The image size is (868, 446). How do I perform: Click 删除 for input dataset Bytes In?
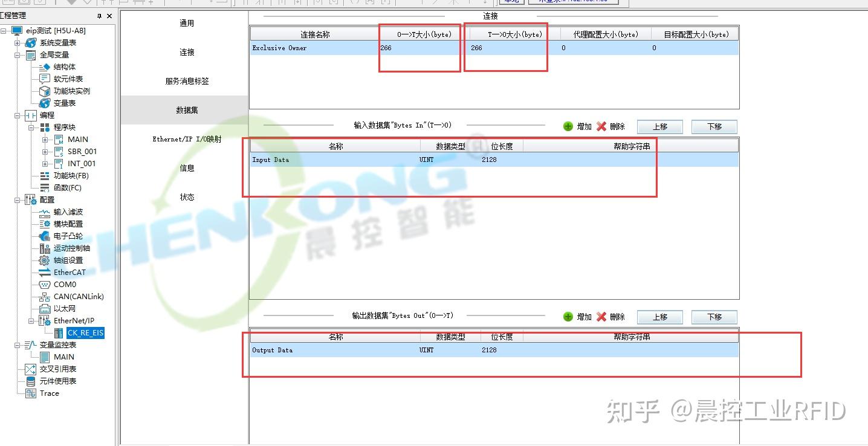611,126
